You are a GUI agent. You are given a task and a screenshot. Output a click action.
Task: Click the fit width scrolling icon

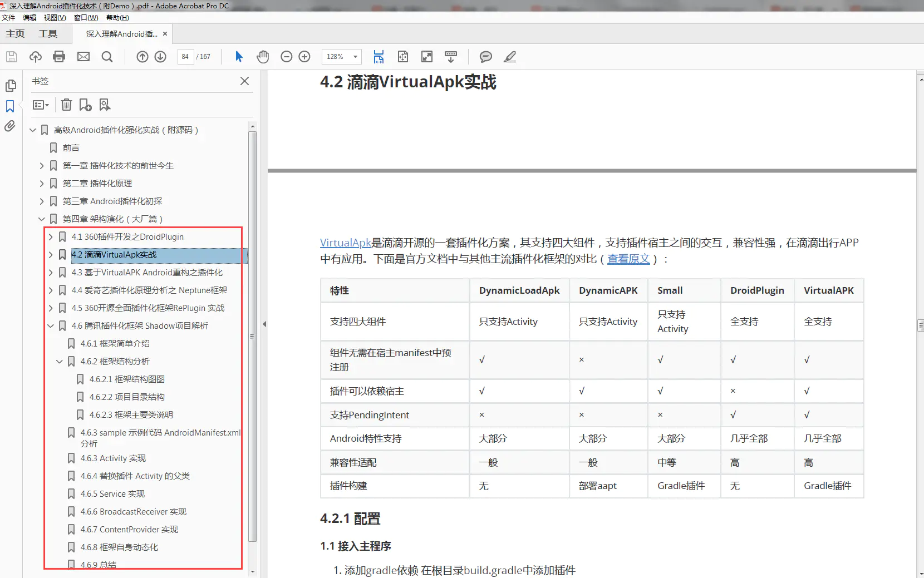(x=379, y=57)
